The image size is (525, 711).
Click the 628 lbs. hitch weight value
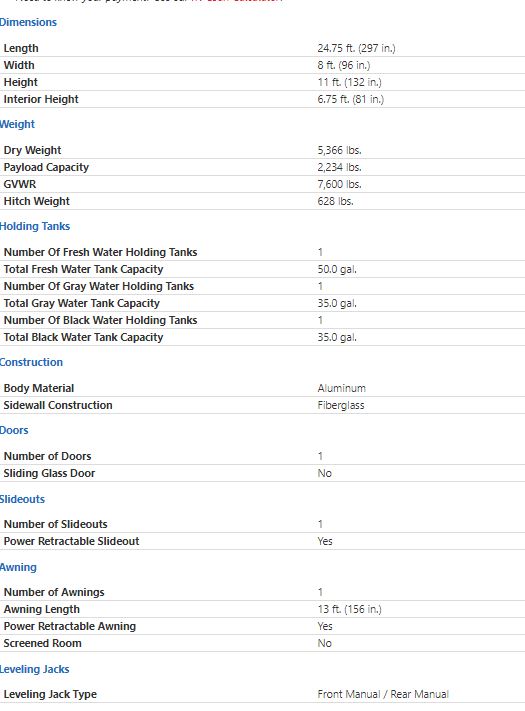pyautogui.click(x=335, y=201)
